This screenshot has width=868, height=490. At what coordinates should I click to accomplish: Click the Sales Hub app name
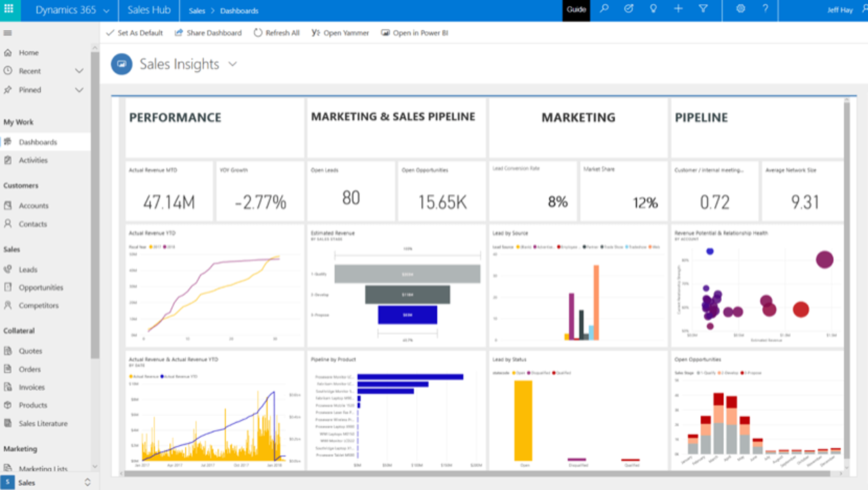(149, 10)
